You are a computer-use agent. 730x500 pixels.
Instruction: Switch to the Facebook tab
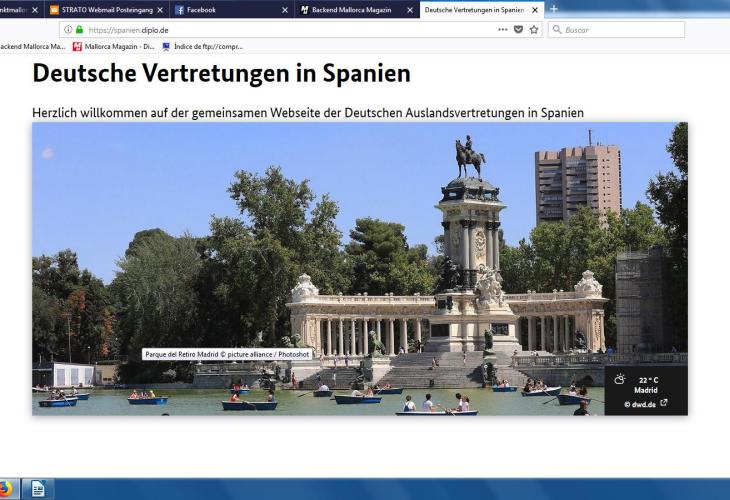tap(225, 10)
